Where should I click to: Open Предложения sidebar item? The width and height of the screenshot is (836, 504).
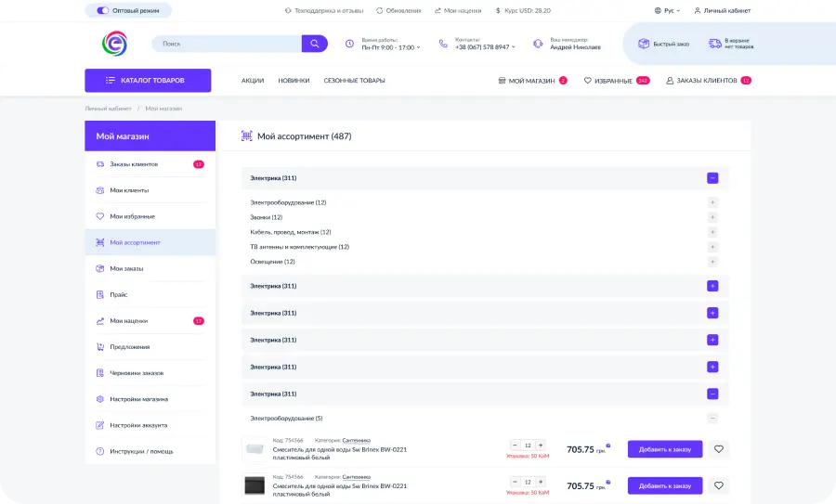tap(150, 347)
